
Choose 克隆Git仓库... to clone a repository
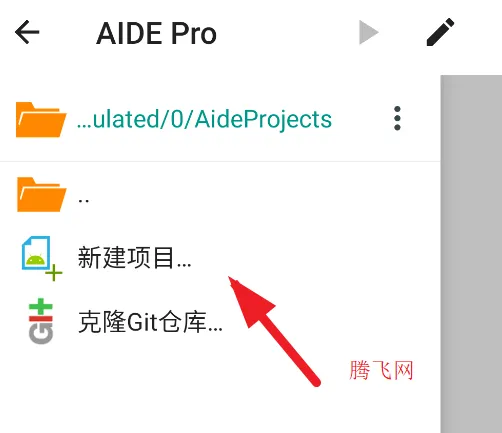[x=150, y=322]
